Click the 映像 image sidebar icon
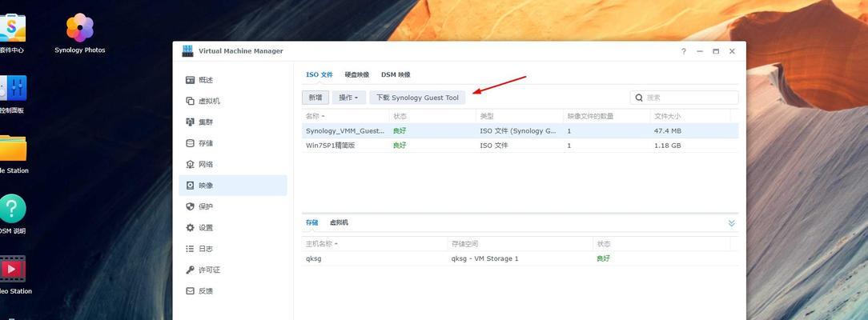 click(190, 185)
